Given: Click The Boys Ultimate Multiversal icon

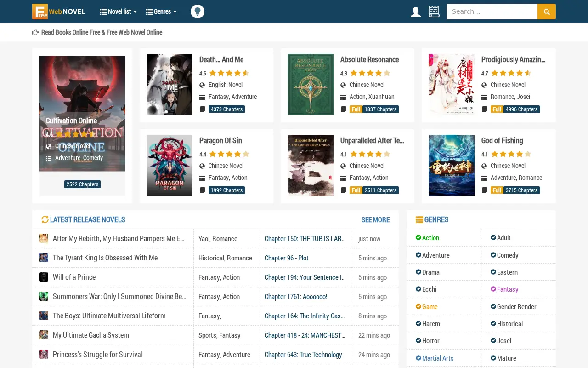Looking at the screenshot, I should (44, 316).
